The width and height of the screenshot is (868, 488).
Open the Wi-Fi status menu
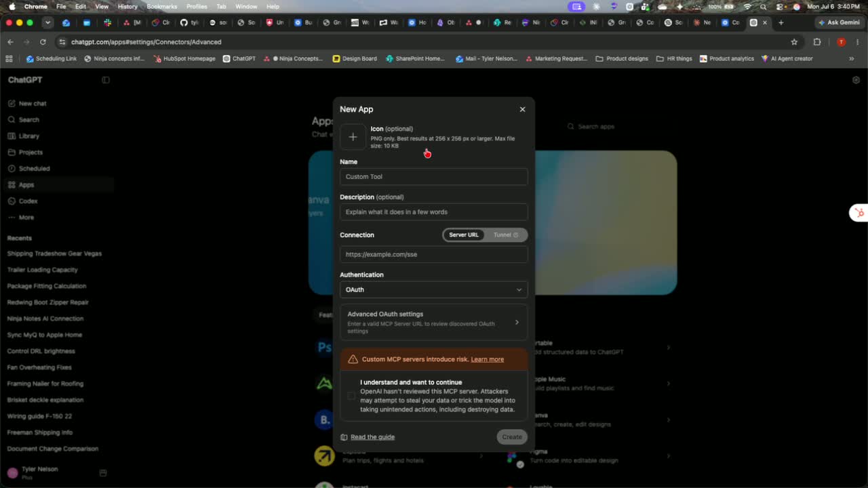pyautogui.click(x=747, y=6)
